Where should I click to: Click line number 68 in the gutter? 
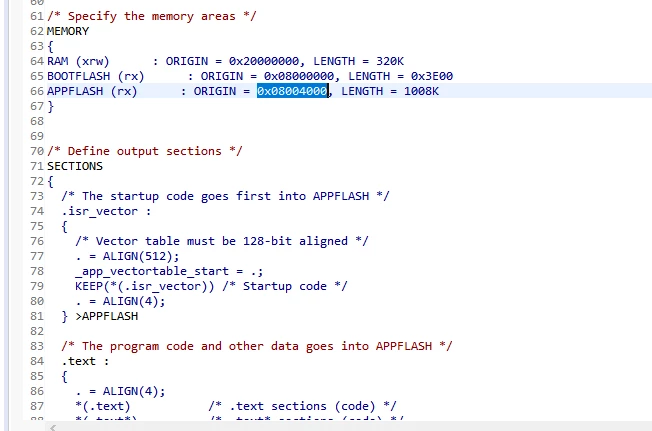[37, 121]
